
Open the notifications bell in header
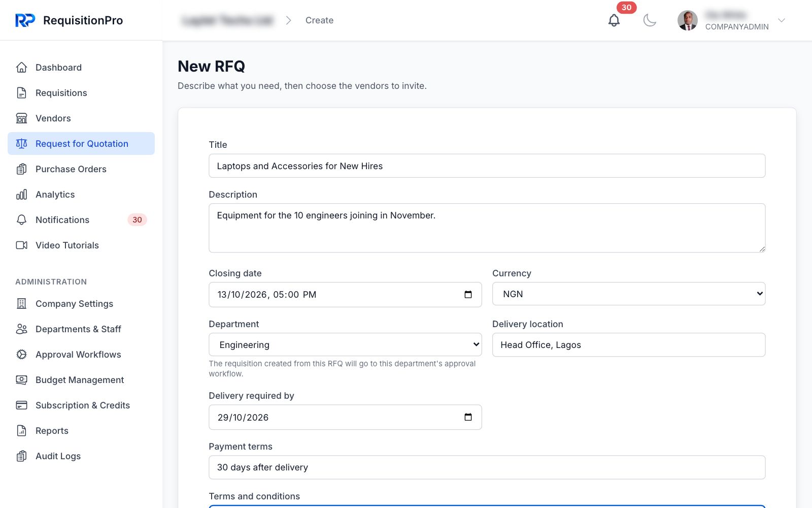(x=614, y=20)
